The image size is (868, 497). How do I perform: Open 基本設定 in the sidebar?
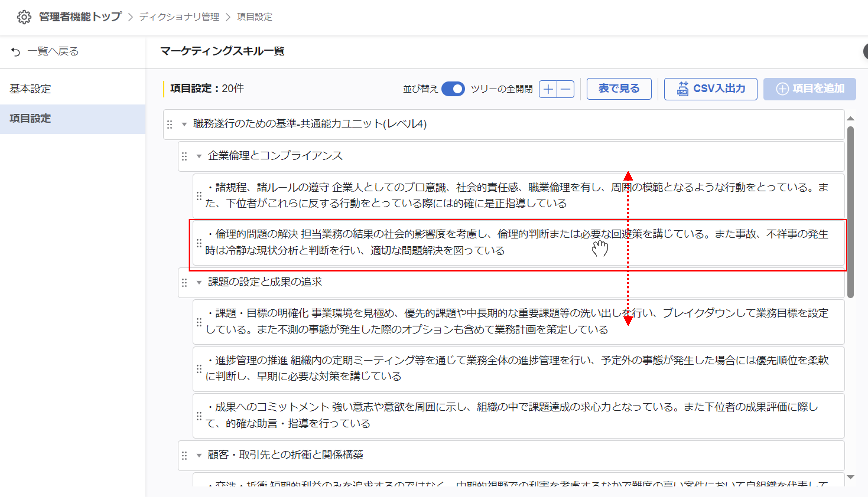pyautogui.click(x=30, y=89)
